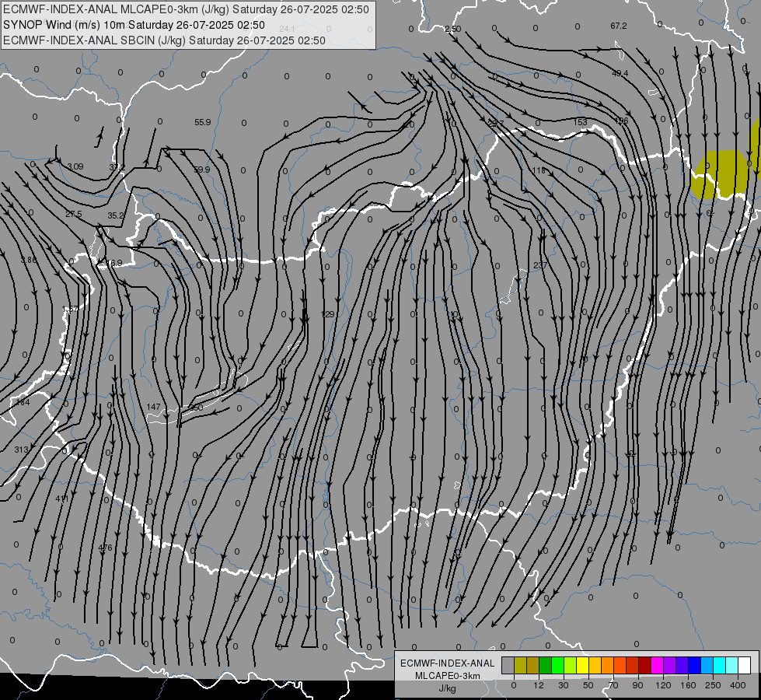Click the 35.2 value on the map

[116, 215]
